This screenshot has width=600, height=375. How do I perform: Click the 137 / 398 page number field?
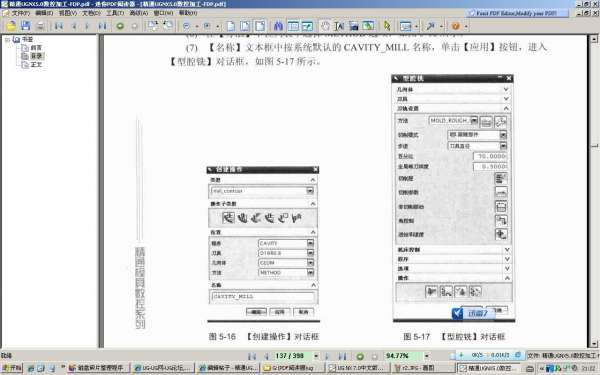pyautogui.click(x=292, y=356)
